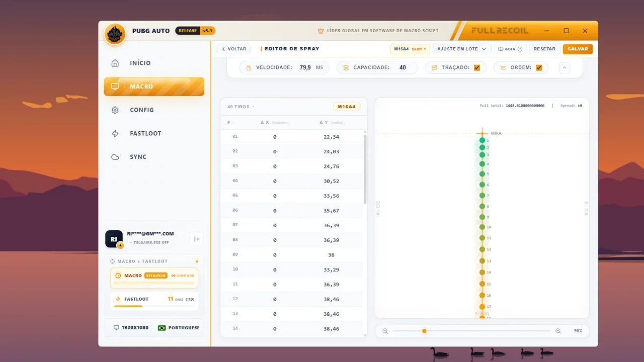Click Δ Y value 30,52 in row 04
Viewport: 644px width, 362px height.
331,181
